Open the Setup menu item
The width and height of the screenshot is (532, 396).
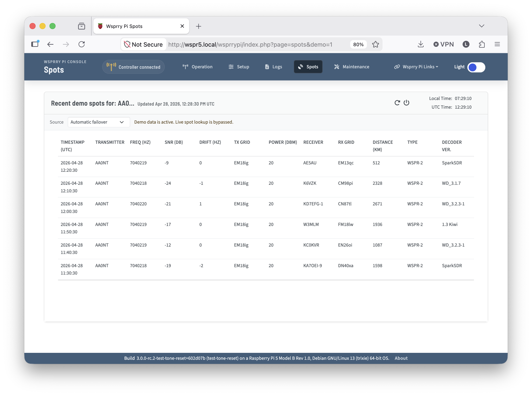pyautogui.click(x=238, y=67)
